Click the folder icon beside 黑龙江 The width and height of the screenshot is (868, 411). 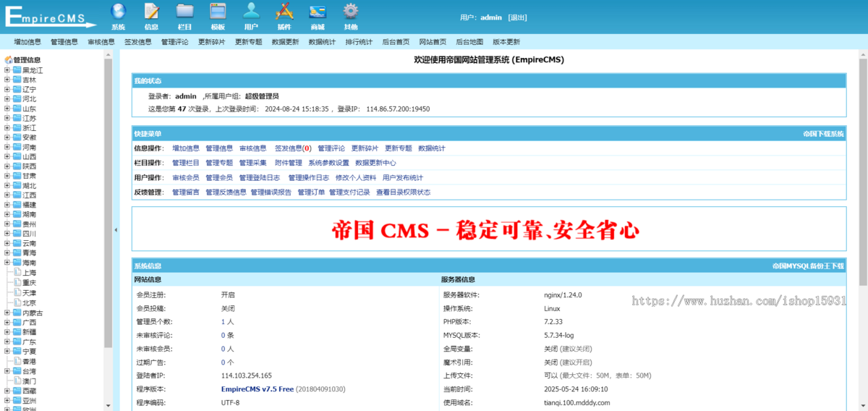point(17,70)
